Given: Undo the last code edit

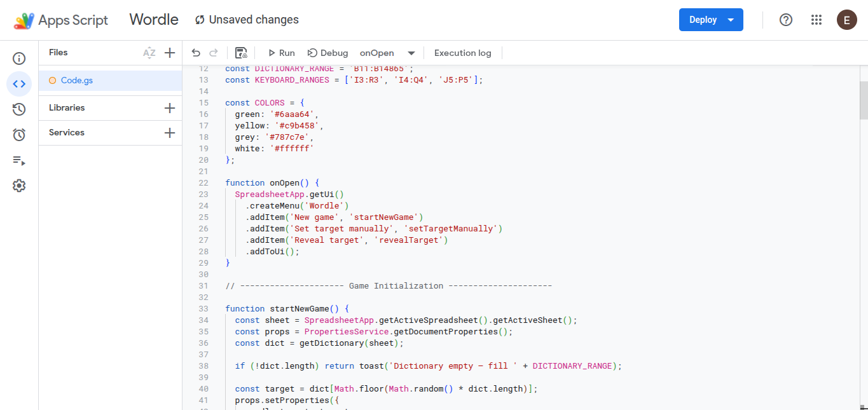Looking at the screenshot, I should 196,53.
